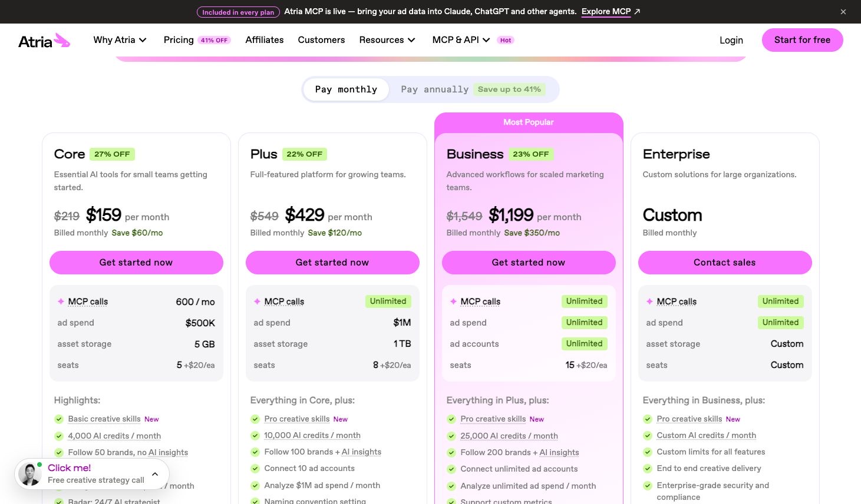The width and height of the screenshot is (861, 504).
Task: Click the Login link
Action: (x=731, y=40)
